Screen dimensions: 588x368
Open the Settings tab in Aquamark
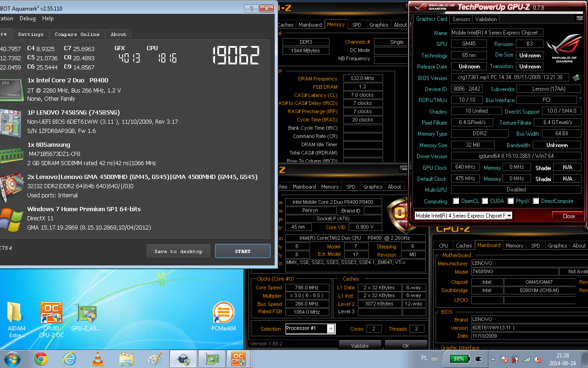pyautogui.click(x=31, y=34)
